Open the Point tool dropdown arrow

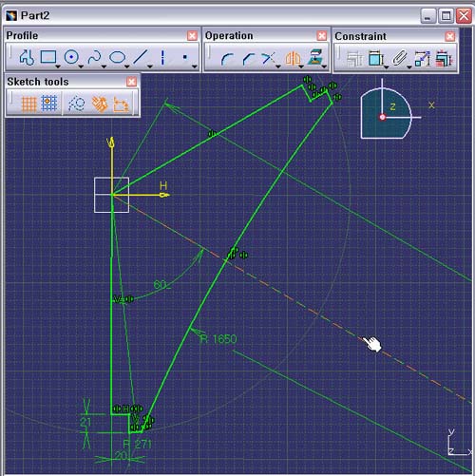[x=195, y=67]
